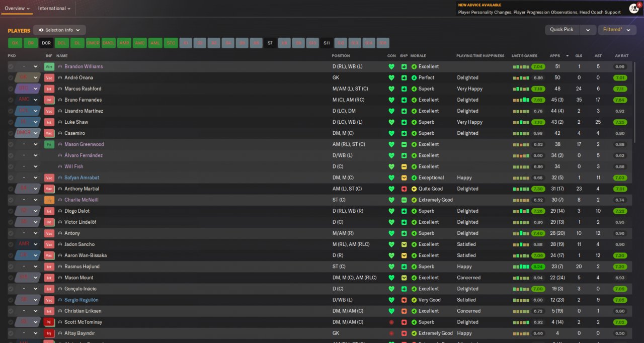Tick the selection circle for Antony
This screenshot has height=343, width=644.
(11, 233)
